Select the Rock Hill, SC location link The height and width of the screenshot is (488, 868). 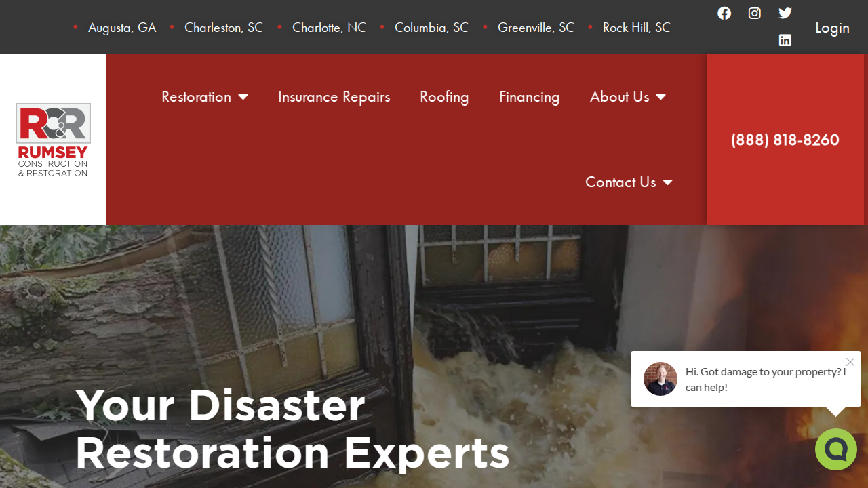[637, 28]
